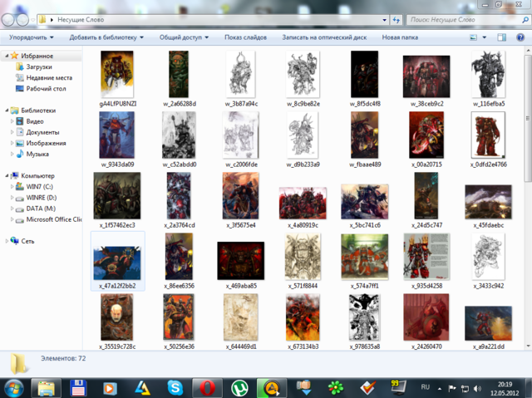
Task: Click the Action Center flag tray icon
Action: point(452,389)
